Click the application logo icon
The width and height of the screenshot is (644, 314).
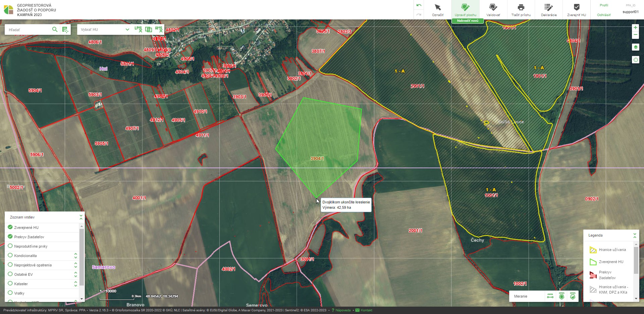[8, 9]
